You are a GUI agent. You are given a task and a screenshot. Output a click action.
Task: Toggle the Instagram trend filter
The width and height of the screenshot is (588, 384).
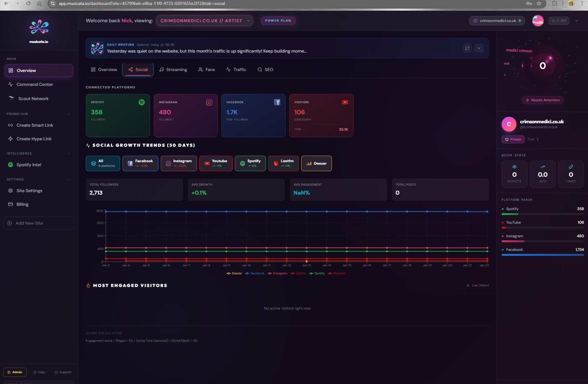(179, 163)
